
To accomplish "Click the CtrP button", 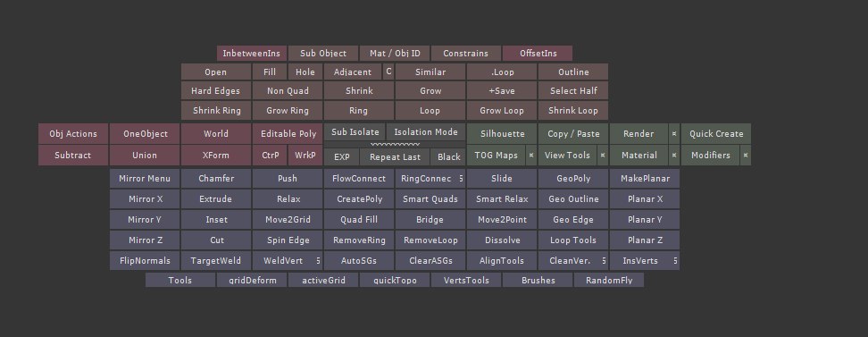I will click(270, 156).
